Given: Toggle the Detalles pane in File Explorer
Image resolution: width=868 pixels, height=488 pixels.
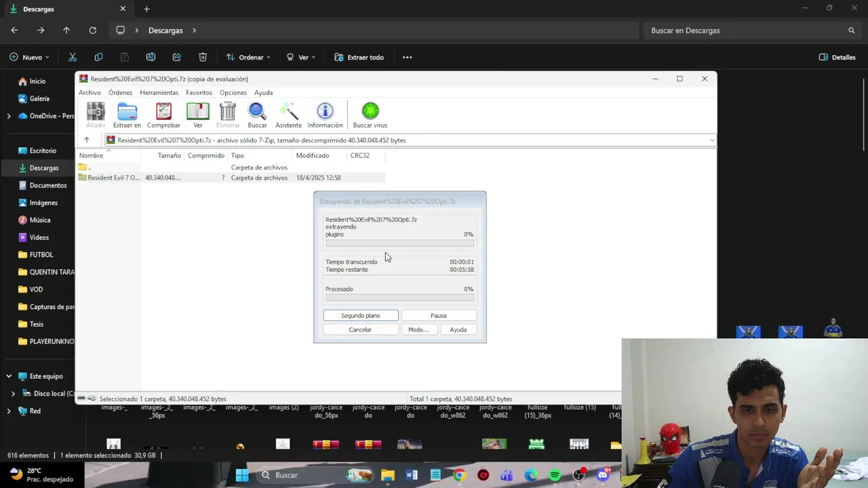Looking at the screenshot, I should click(837, 58).
